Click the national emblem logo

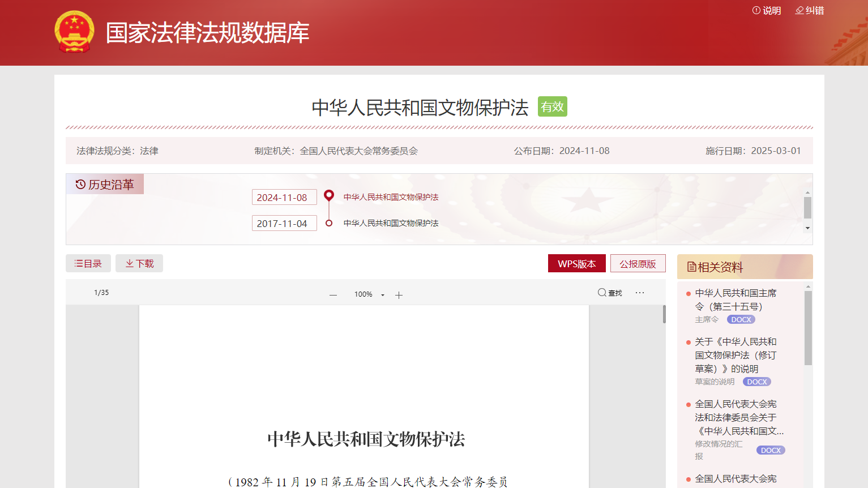tap(74, 32)
